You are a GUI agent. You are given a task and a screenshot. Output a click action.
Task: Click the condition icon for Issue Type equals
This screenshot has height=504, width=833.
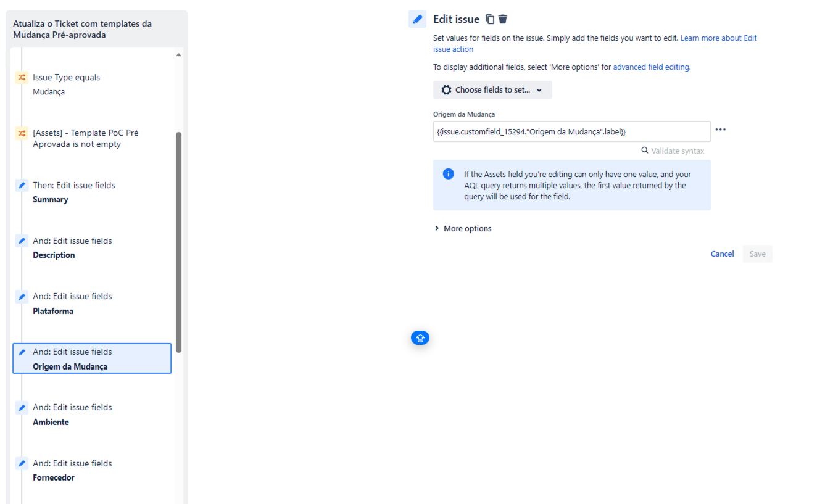22,78
